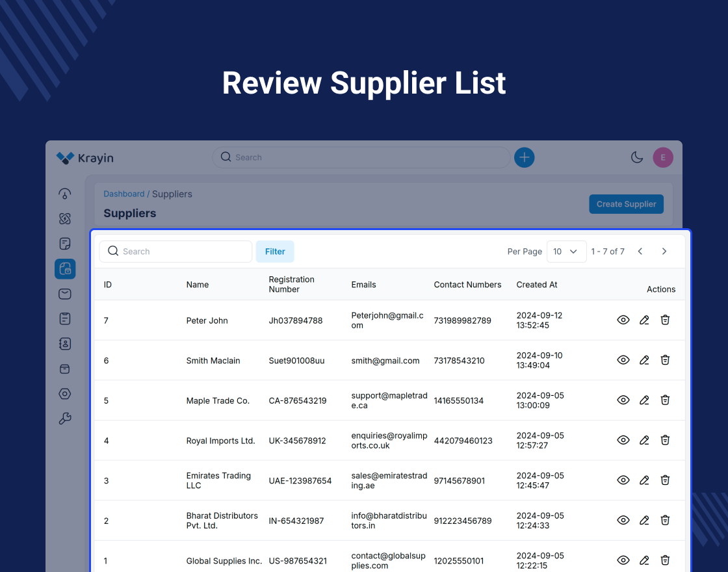
Task: Sort by ID column header
Action: click(x=108, y=285)
